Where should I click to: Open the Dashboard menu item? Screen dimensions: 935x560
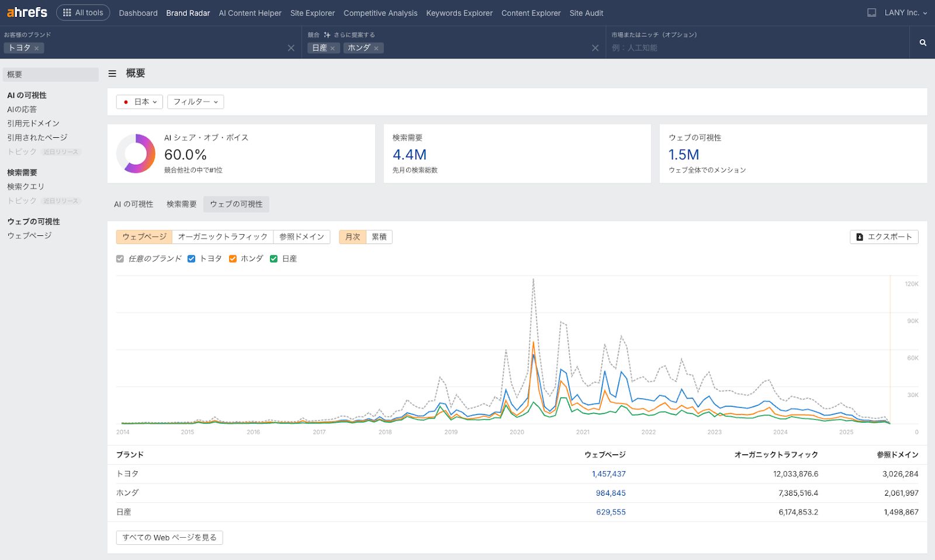(138, 13)
